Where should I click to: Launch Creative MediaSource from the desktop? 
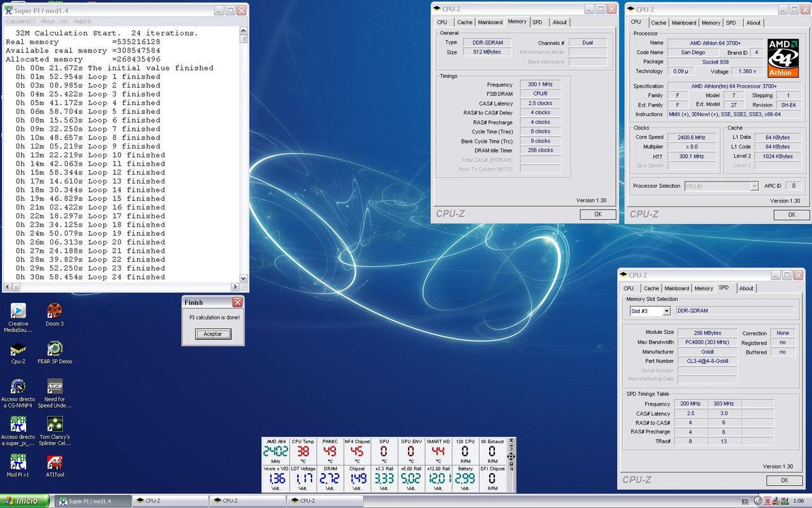[18, 312]
